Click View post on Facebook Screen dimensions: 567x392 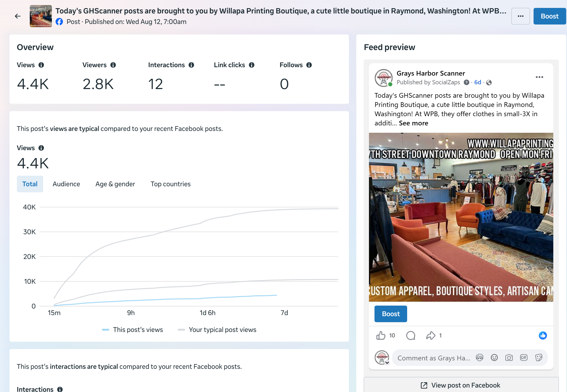coord(461,385)
